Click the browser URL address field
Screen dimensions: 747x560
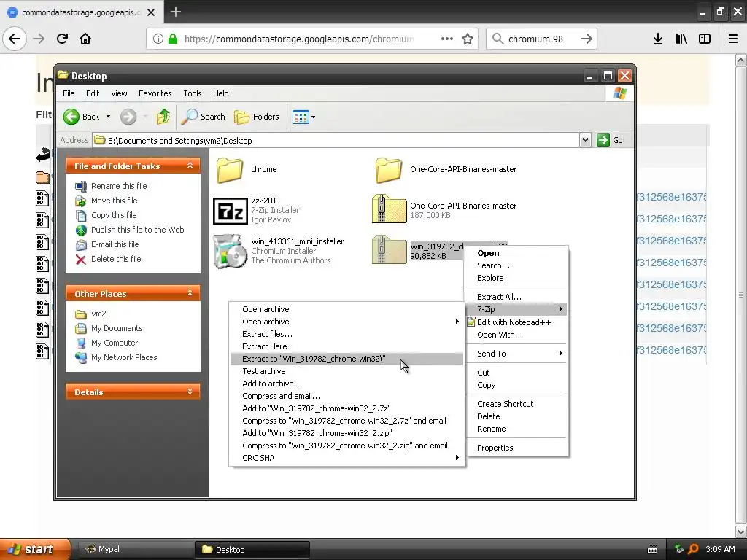pyautogui.click(x=298, y=39)
